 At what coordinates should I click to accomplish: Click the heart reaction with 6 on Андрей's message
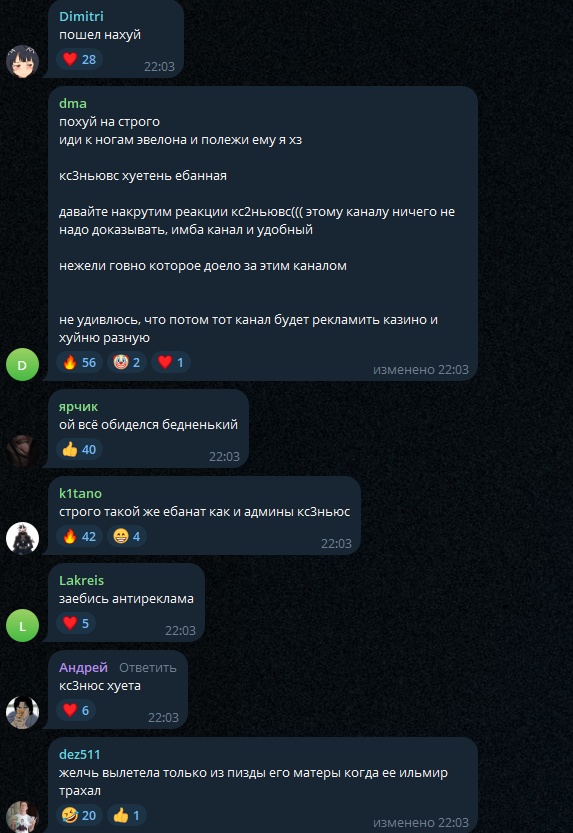click(75, 710)
